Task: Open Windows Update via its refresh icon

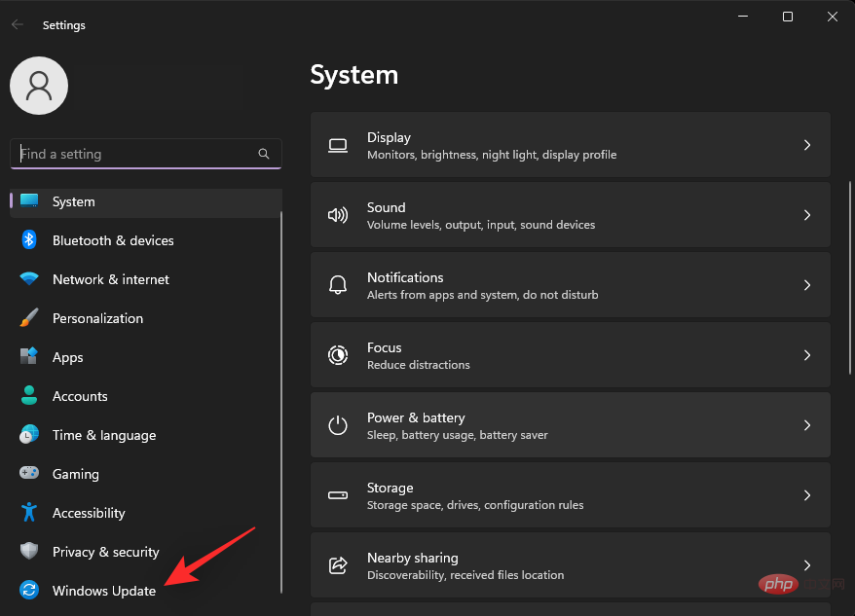Action: tap(28, 591)
